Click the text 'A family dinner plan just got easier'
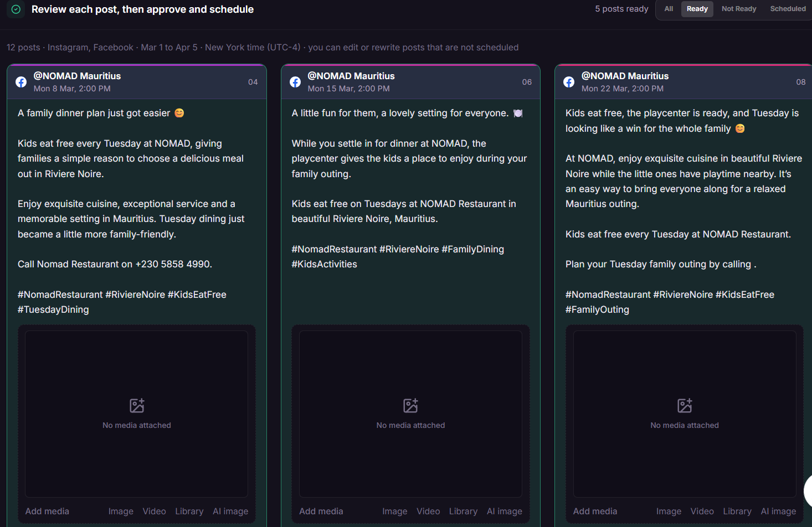This screenshot has width=812, height=527. (x=94, y=113)
